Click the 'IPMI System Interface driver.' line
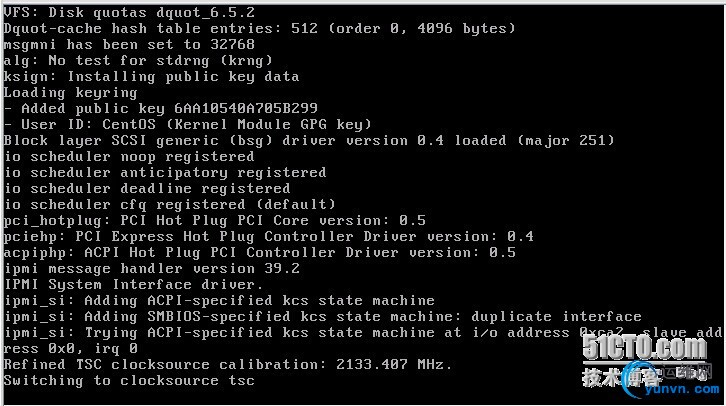This screenshot has width=726, height=406. pos(133,285)
